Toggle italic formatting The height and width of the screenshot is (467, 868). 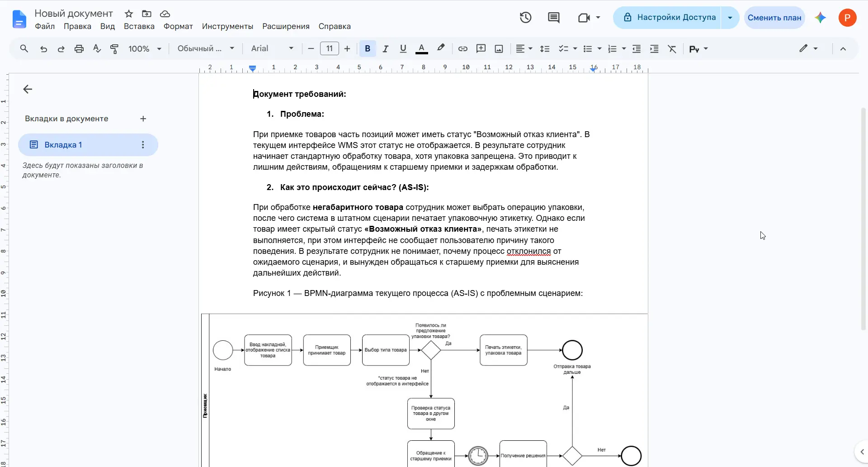click(385, 48)
